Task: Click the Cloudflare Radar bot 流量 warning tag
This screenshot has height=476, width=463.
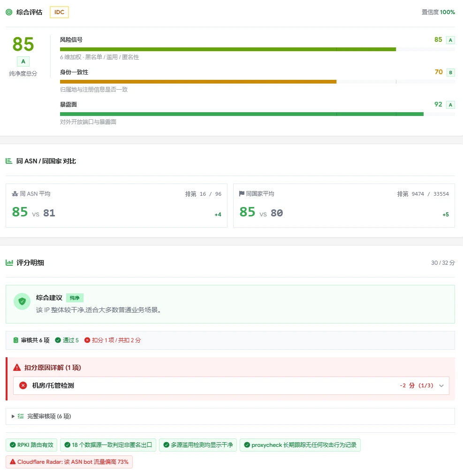Action: point(69,462)
